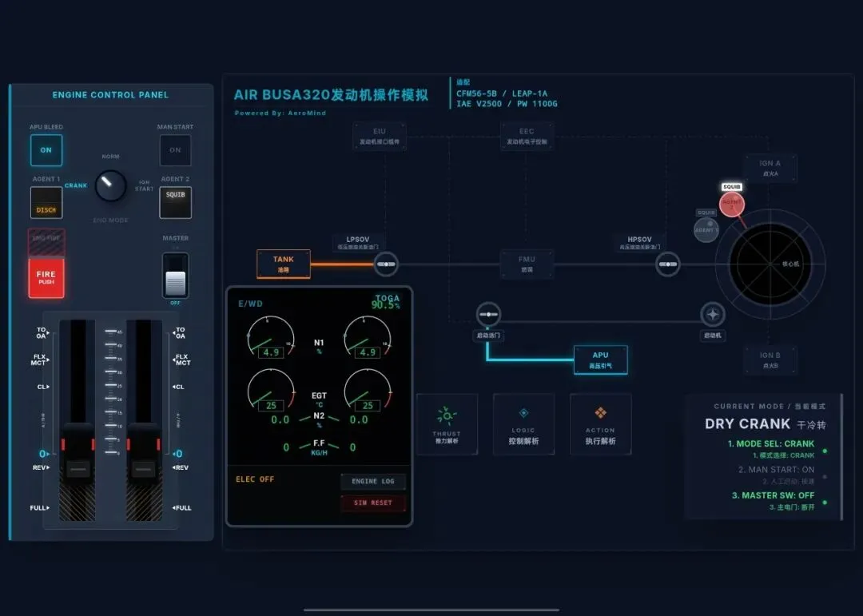Open the ENGINE LOG
863x616 pixels.
click(373, 481)
